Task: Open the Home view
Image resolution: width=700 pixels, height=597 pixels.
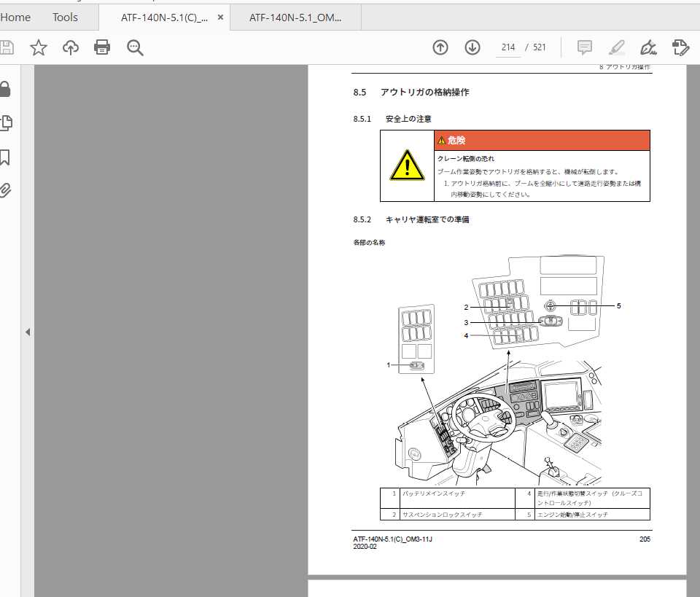Action: tap(15, 17)
